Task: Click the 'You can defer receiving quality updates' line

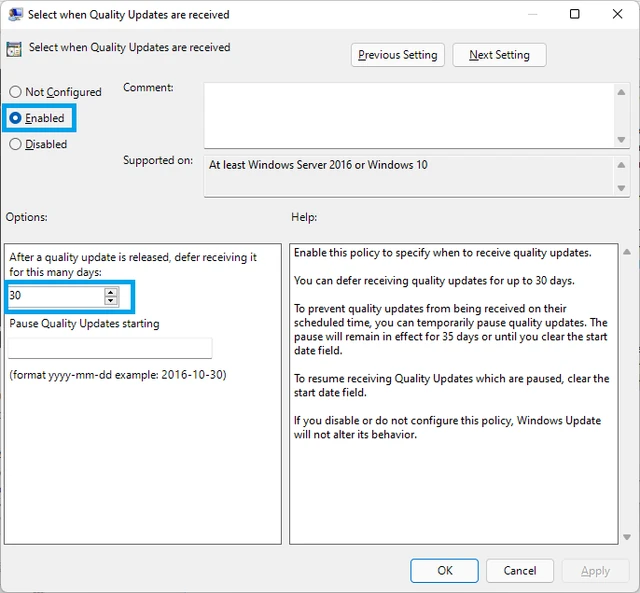Action: [434, 281]
